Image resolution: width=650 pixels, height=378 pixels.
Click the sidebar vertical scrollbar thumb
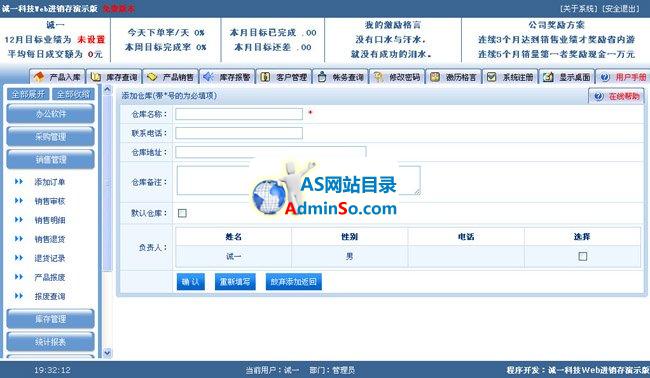(107, 182)
